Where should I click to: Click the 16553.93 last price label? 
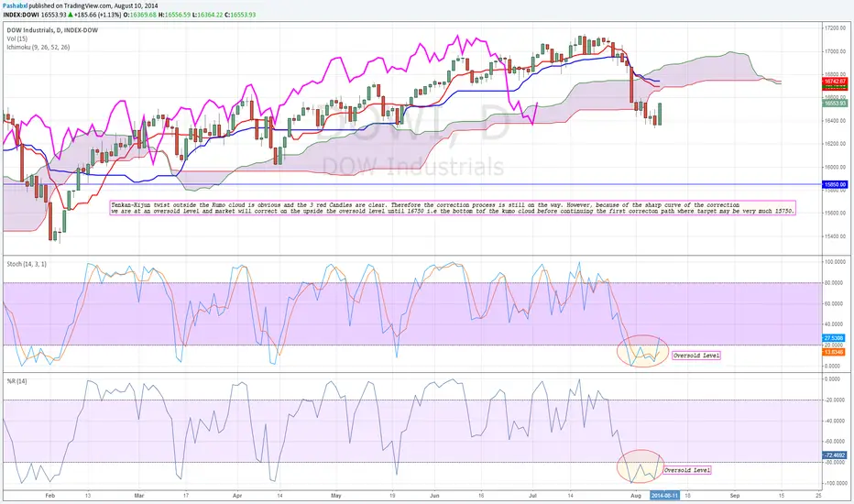click(x=835, y=103)
